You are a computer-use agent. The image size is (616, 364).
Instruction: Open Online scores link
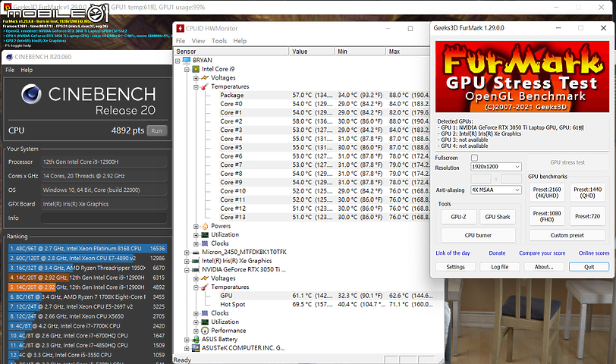click(594, 253)
